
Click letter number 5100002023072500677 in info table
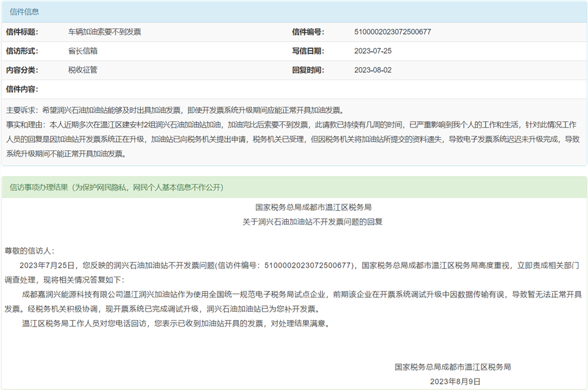(392, 32)
